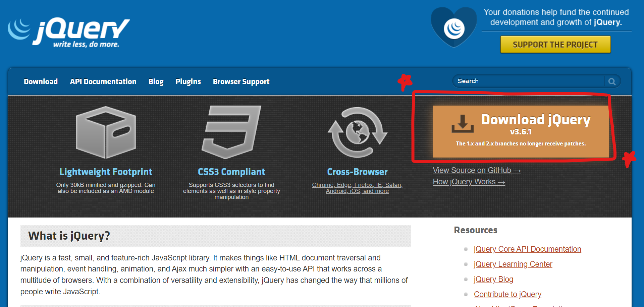The height and width of the screenshot is (307, 644).
Task: Click the search magnifier icon
Action: click(612, 81)
